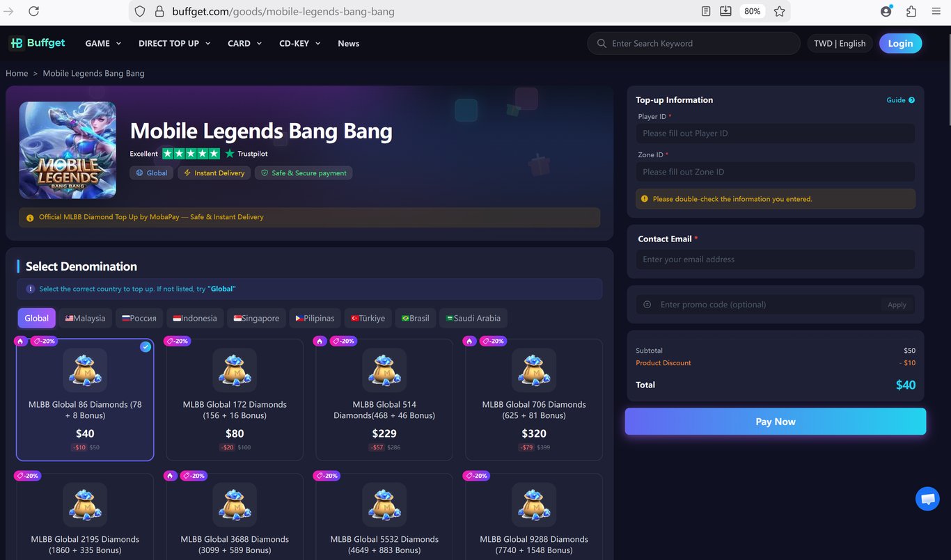Click the diamond bag icon for 5532 Diamonds
The image size is (951, 560).
click(x=384, y=504)
